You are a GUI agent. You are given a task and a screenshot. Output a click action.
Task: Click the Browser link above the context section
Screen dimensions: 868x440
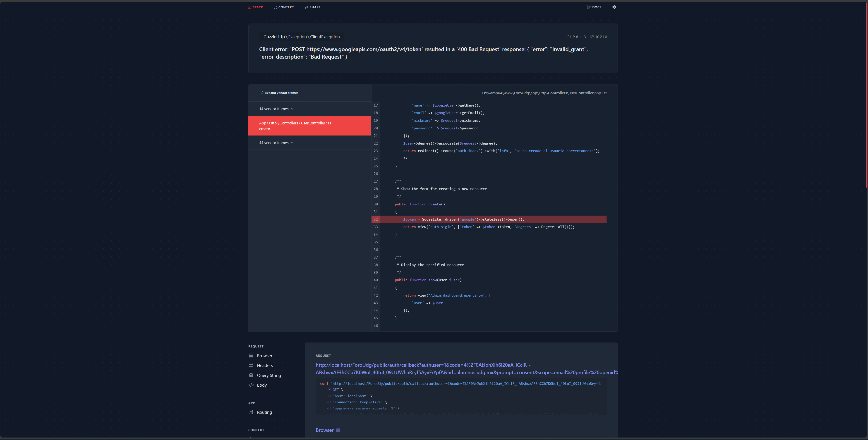point(324,430)
